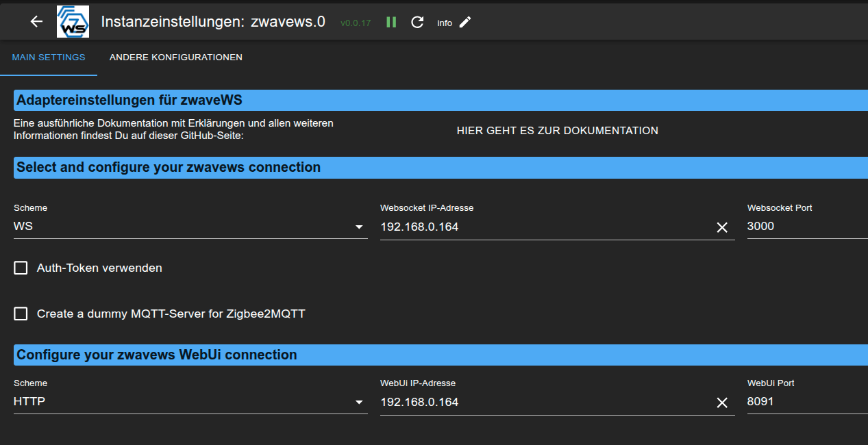Click the v0.0.17 version label
This screenshot has height=445, width=868.
click(356, 23)
